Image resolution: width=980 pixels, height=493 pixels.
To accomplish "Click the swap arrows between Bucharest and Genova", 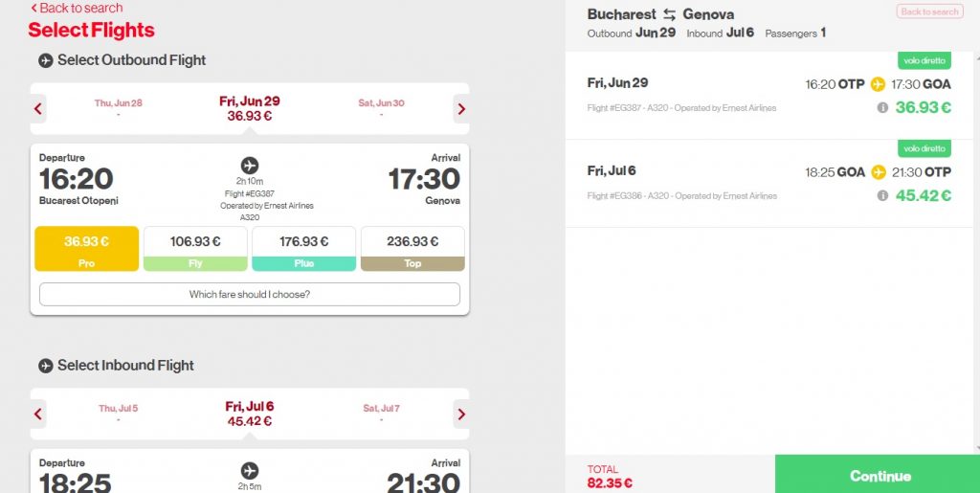I will pos(669,14).
